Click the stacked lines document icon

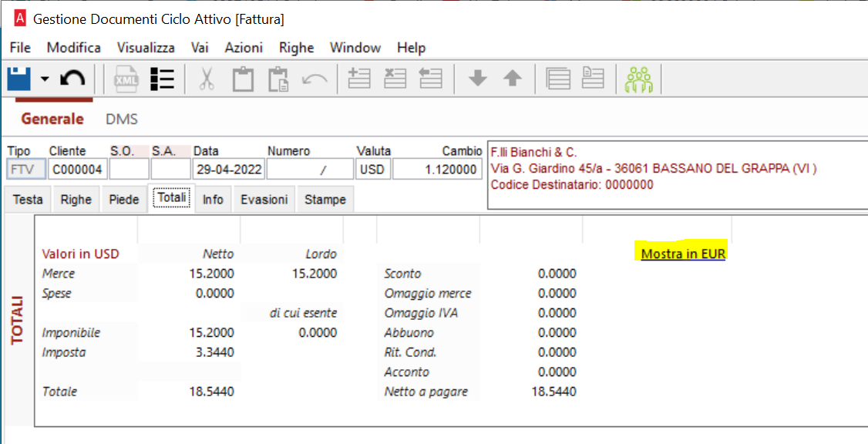558,79
